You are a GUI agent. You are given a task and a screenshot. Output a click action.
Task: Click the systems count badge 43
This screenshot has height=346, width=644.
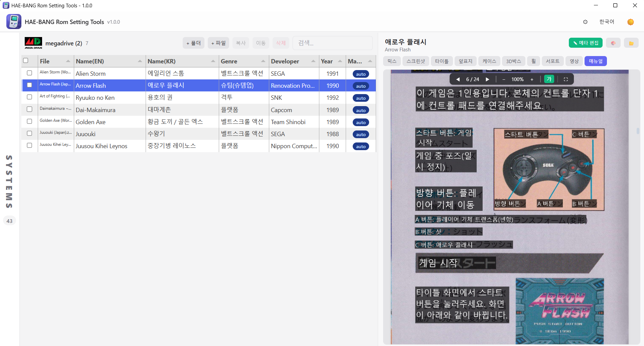click(9, 221)
